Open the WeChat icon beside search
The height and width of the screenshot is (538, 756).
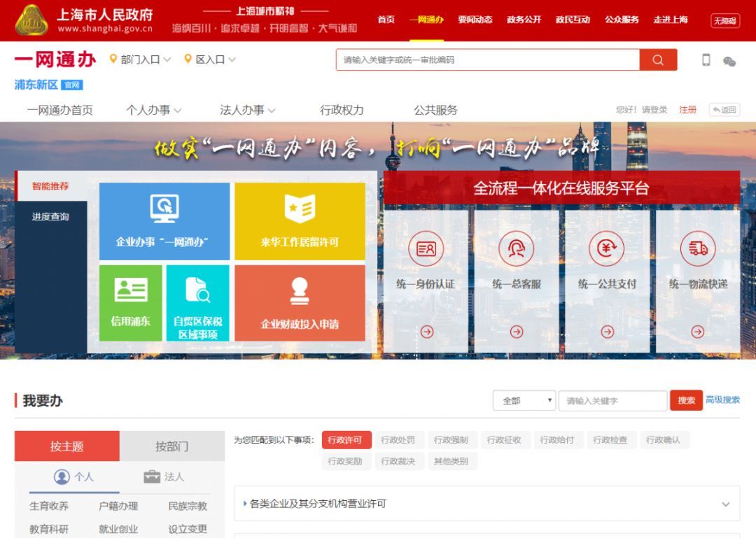click(729, 62)
